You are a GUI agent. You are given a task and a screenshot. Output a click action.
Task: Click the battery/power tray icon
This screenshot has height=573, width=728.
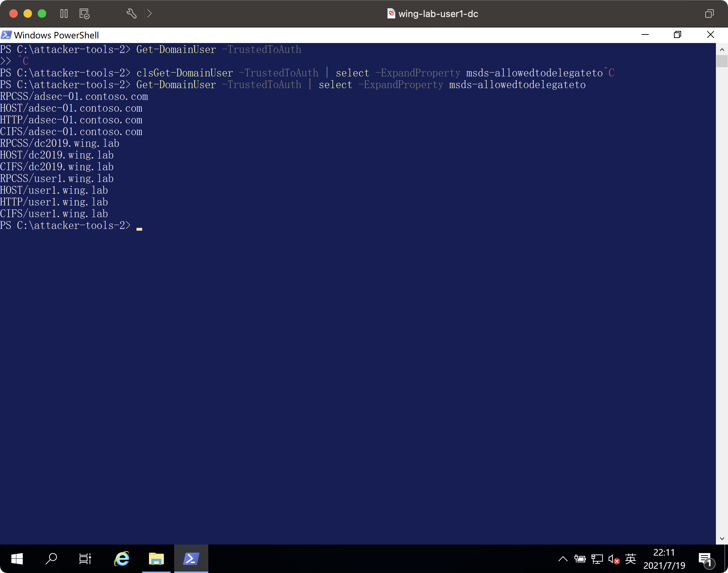pyautogui.click(x=580, y=559)
